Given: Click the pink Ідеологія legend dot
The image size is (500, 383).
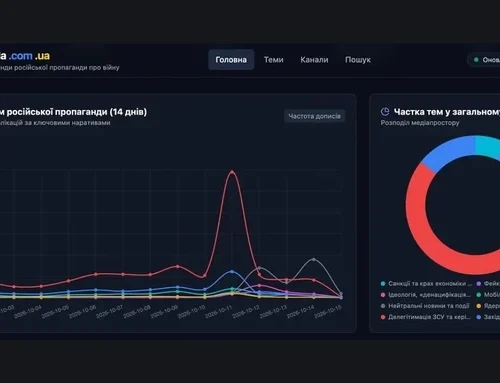Looking at the screenshot, I should pos(383,295).
